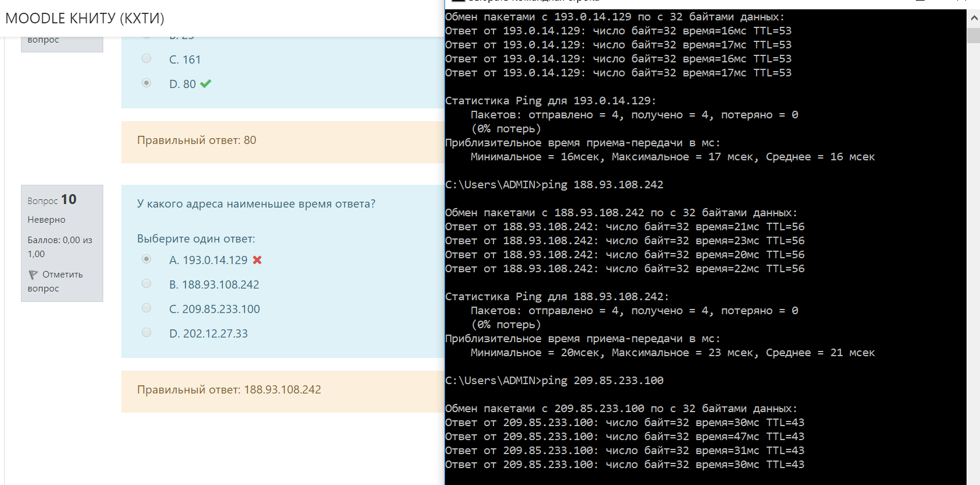This screenshot has height=485, width=980.
Task: Pick answer C. 209.85.233.100 radio button
Action: pyautogui.click(x=146, y=308)
